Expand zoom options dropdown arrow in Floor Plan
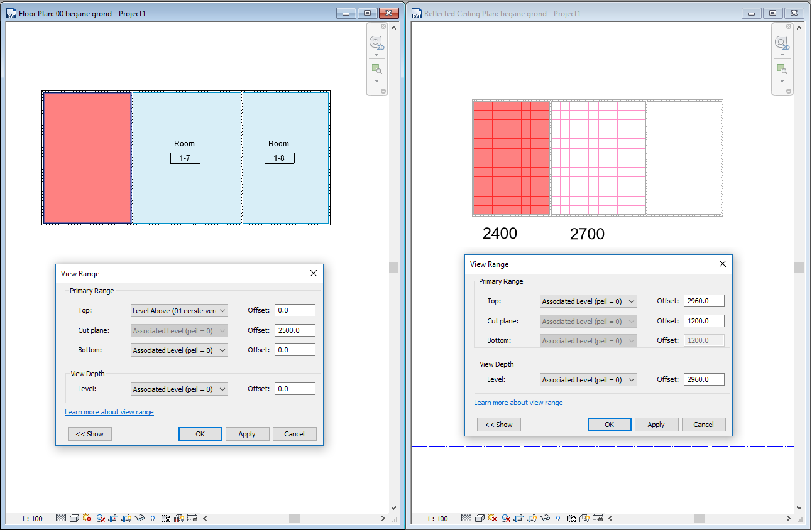The width and height of the screenshot is (812, 530). coord(376,81)
